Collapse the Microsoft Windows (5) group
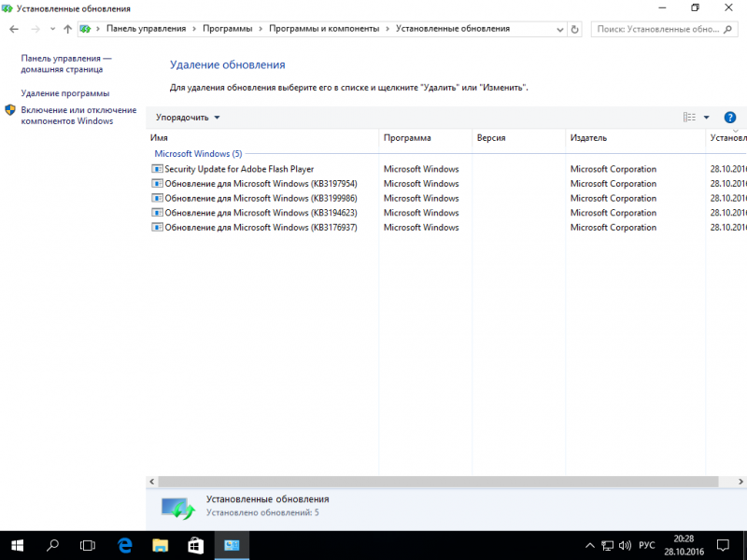This screenshot has width=747, height=560. [x=198, y=154]
